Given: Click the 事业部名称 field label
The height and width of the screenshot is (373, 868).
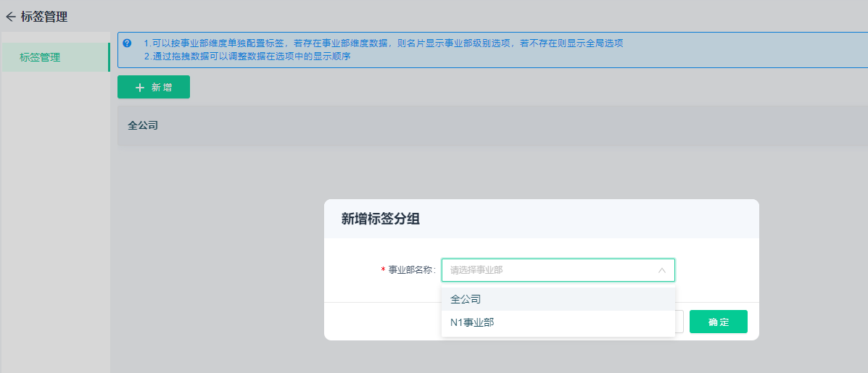Looking at the screenshot, I should 411,270.
